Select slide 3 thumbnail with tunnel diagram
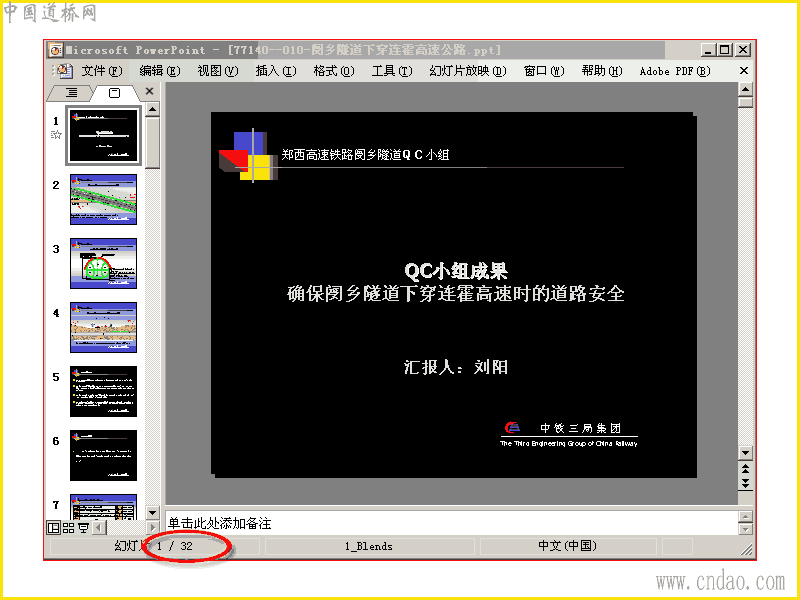This screenshot has height=600, width=800. click(104, 263)
